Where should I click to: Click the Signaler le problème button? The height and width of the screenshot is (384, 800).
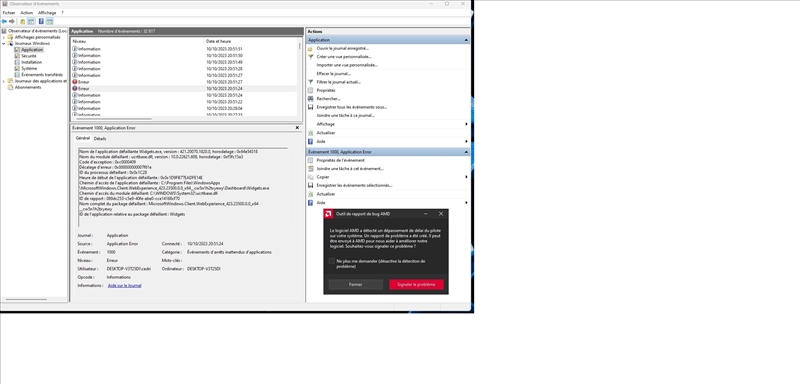tap(416, 285)
